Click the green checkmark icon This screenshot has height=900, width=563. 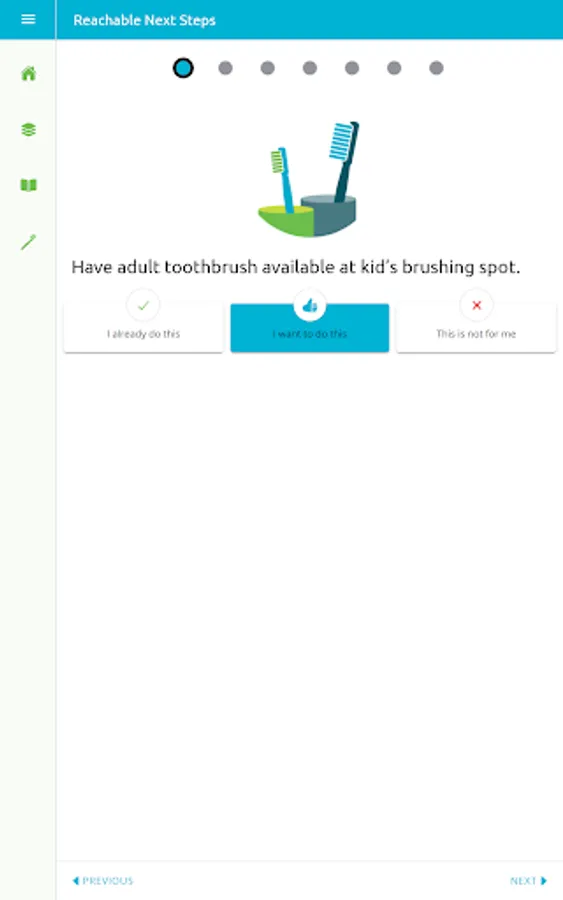[143, 305]
